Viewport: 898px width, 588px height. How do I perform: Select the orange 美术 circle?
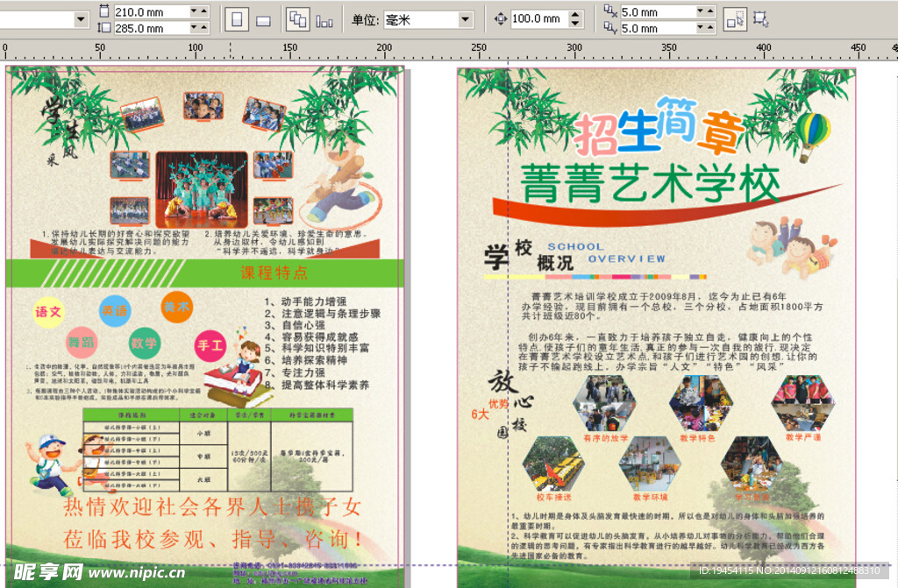pos(176,307)
